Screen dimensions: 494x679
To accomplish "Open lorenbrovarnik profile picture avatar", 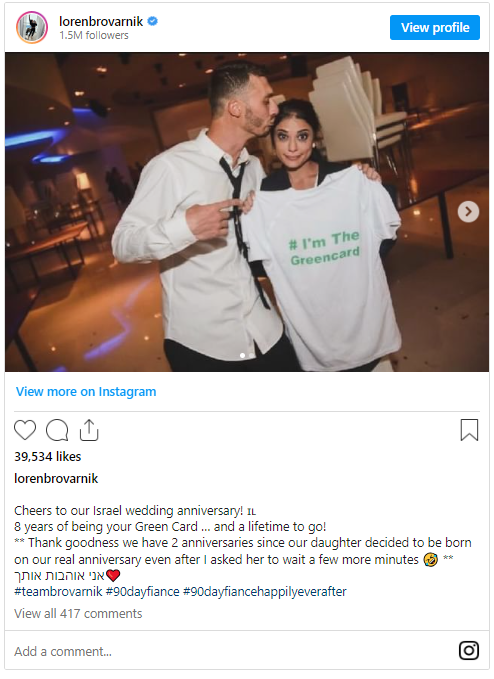I will 32,28.
